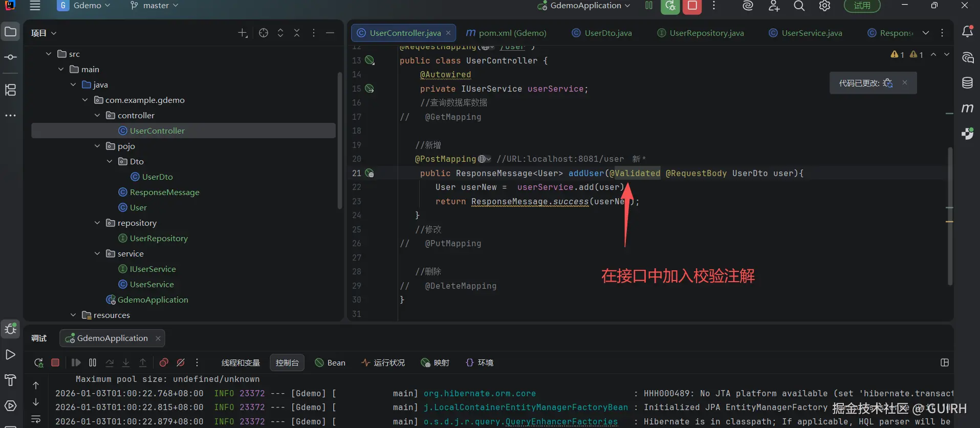The height and width of the screenshot is (428, 980).
Task: Collapse the service package
Action: point(97,253)
